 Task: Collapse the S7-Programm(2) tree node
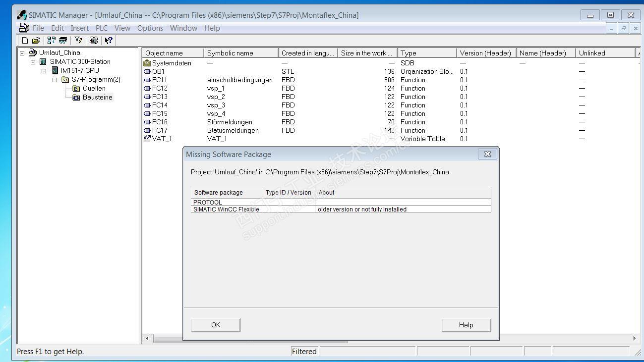(x=55, y=79)
